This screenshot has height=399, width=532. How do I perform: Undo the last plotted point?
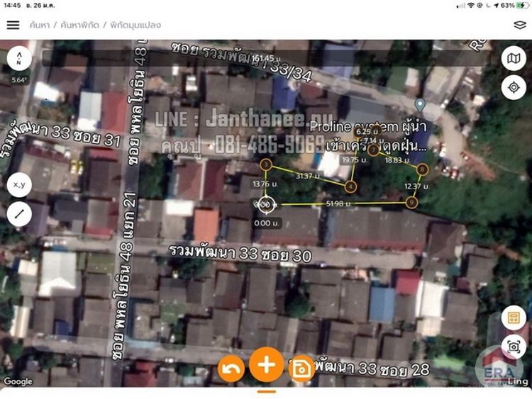(x=232, y=368)
